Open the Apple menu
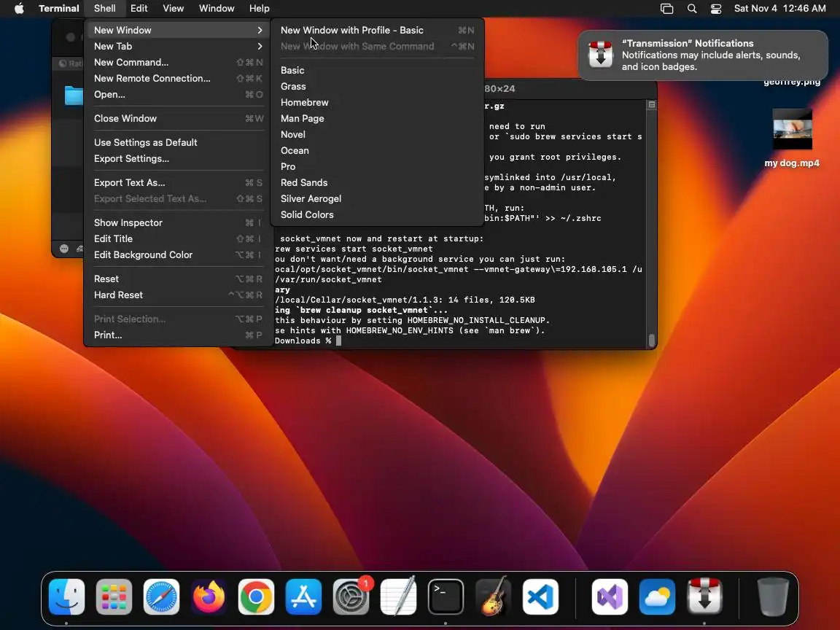The width and height of the screenshot is (840, 630). [19, 8]
